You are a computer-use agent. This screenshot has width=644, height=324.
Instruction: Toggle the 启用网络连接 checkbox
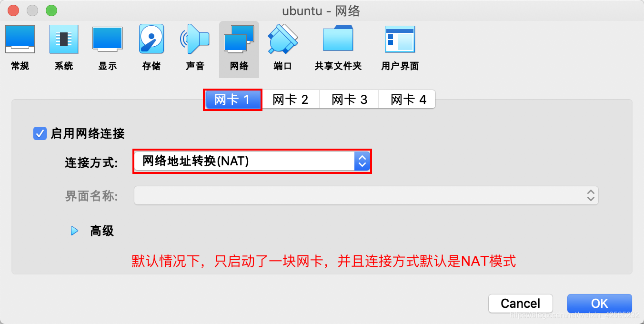click(x=40, y=133)
